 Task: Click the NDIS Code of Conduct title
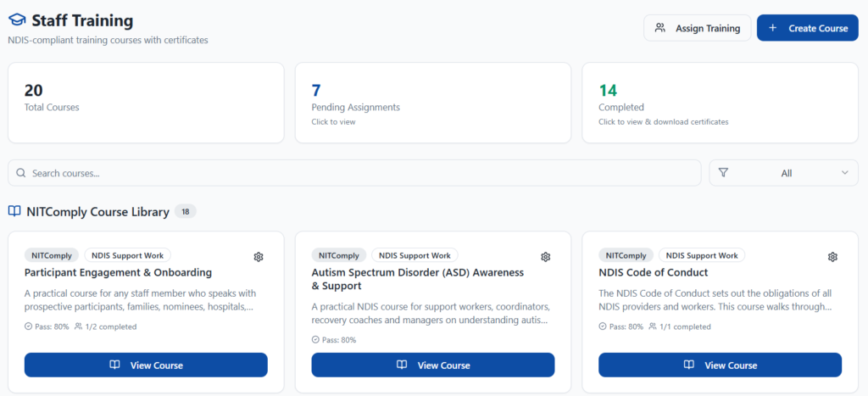pos(654,272)
